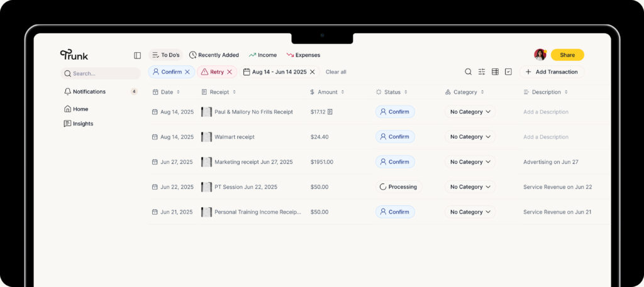Click Clear all filters link
This screenshot has width=644, height=287.
click(x=336, y=72)
